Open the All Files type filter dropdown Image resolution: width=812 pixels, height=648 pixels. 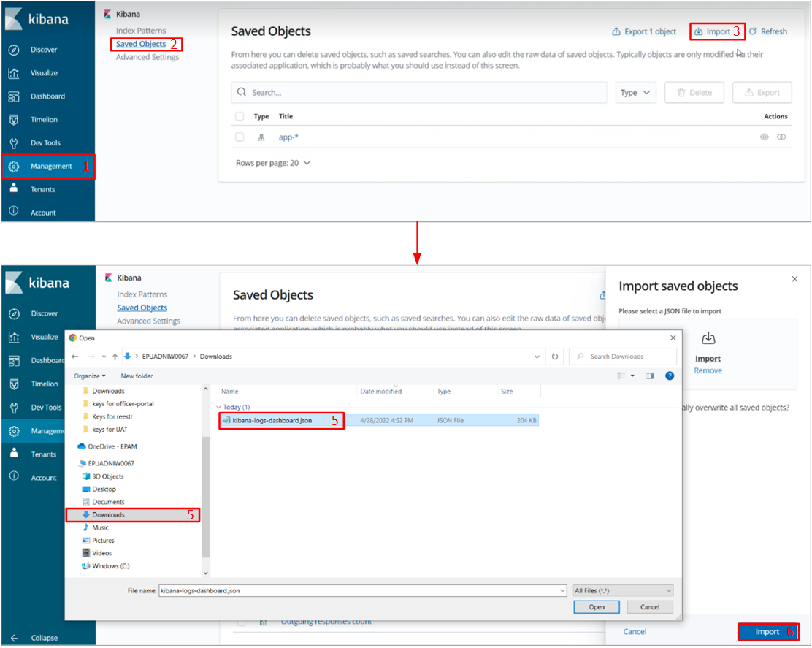click(623, 591)
